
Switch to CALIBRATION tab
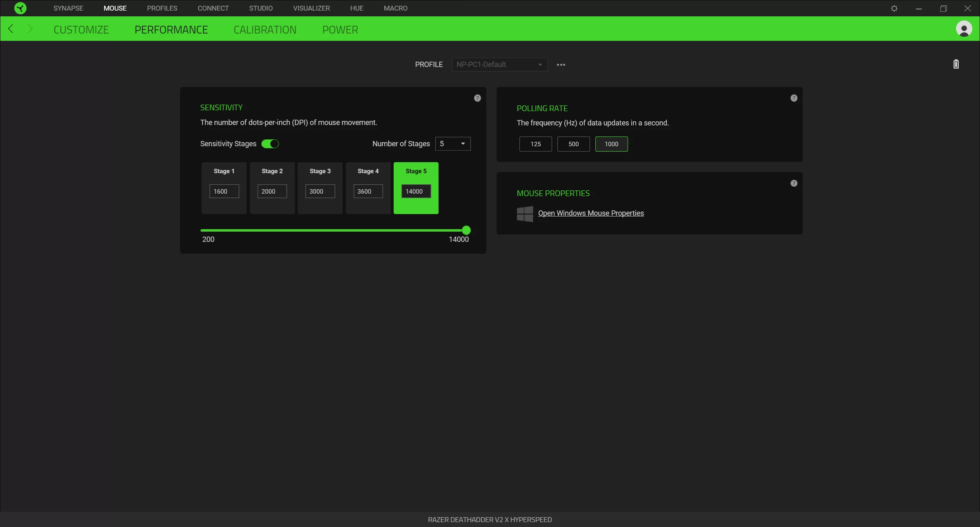point(265,30)
